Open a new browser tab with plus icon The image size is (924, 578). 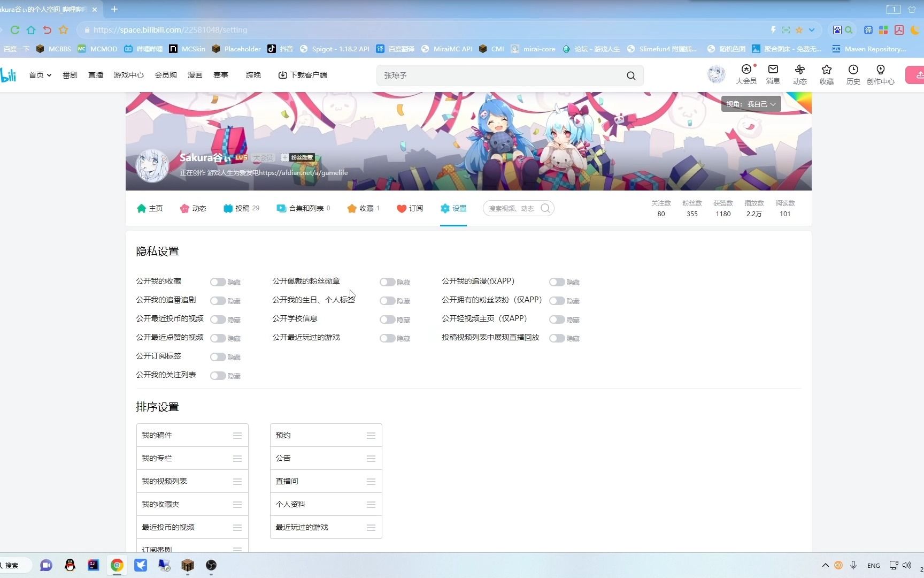pos(114,9)
